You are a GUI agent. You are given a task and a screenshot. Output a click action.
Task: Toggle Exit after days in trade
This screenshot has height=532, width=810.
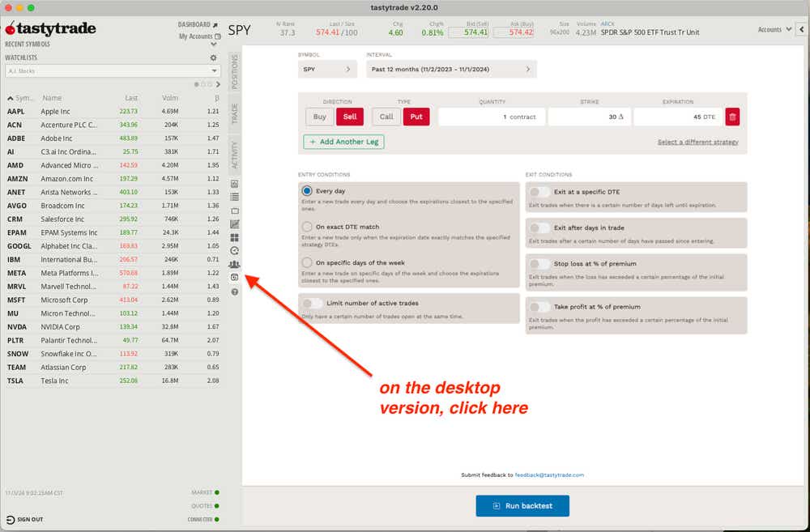539,228
